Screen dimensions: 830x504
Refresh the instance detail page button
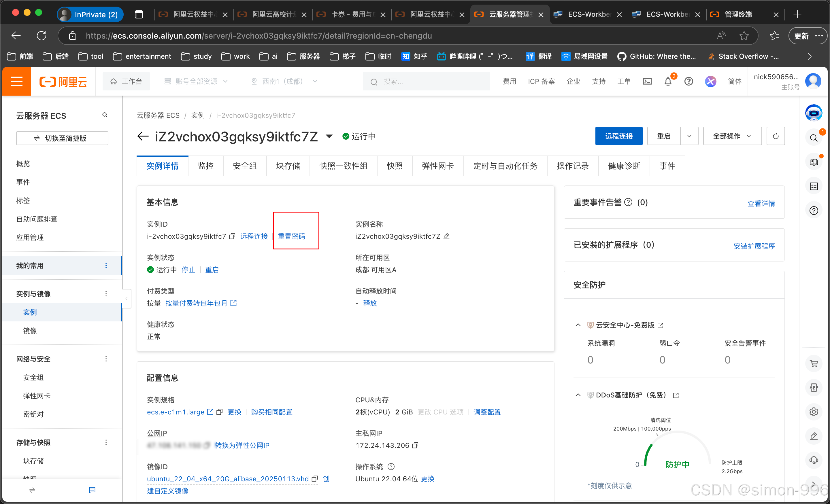coord(776,136)
